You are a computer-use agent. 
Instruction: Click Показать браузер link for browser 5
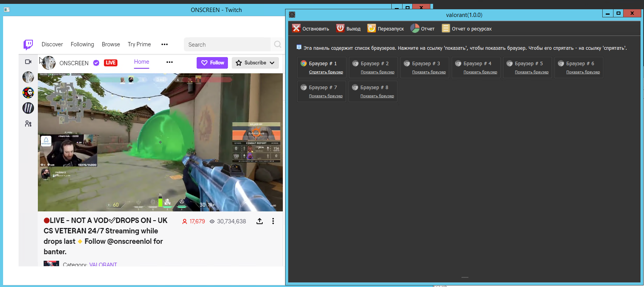(x=532, y=72)
